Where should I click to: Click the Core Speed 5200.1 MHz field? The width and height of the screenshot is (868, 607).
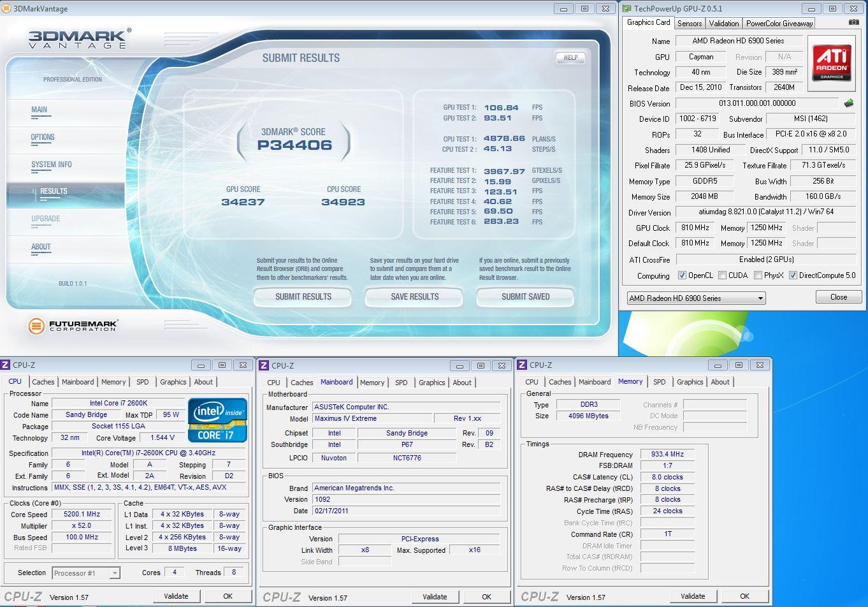click(x=82, y=514)
